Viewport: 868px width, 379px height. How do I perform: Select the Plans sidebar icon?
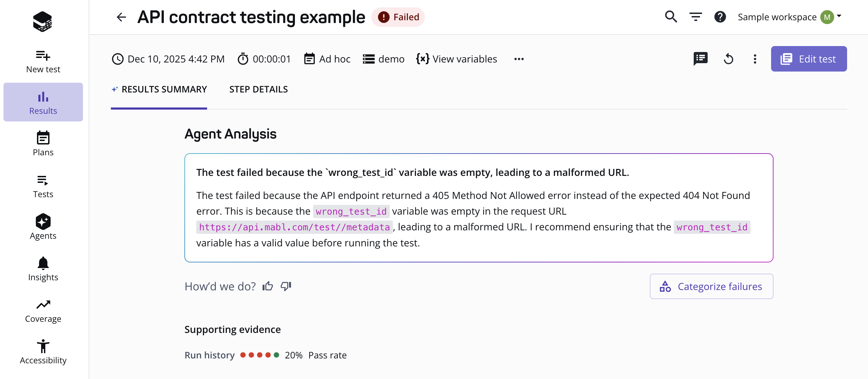(43, 142)
